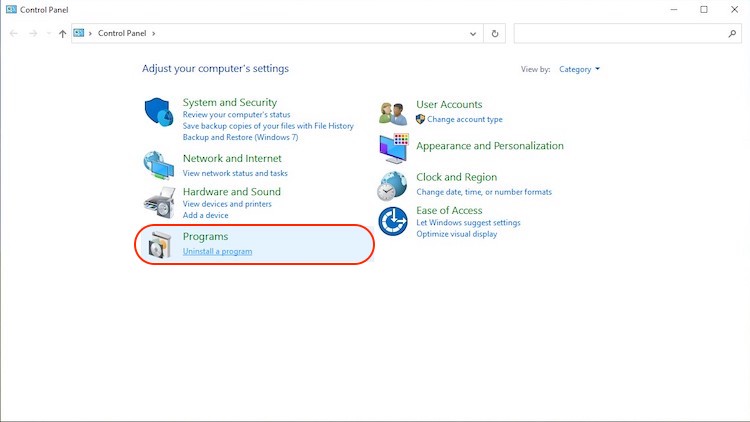Viewport: 750px width, 422px height.
Task: Click the Back arrow button
Action: (13, 33)
